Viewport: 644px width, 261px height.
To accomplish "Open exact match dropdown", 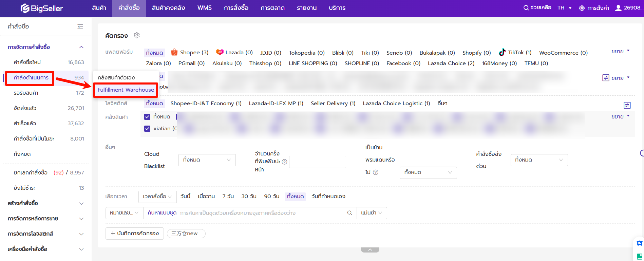I will tap(372, 213).
